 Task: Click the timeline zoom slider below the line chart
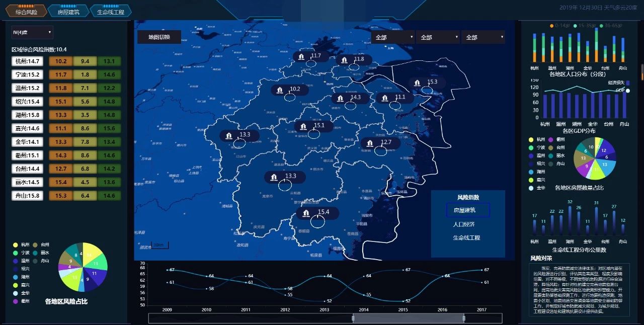[x=408, y=318]
